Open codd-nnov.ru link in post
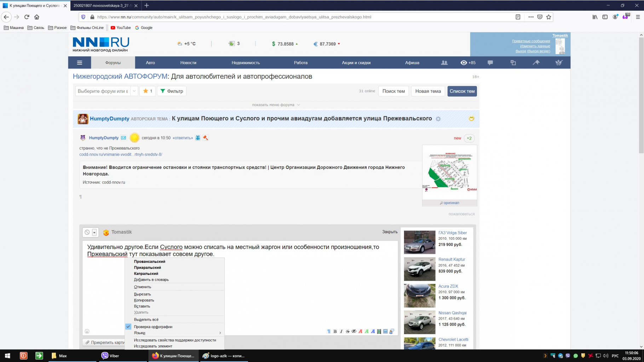This screenshot has height=362, width=644. coord(121,154)
